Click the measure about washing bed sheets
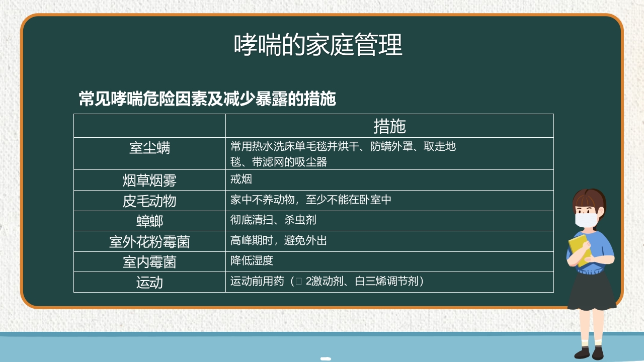Image resolution: width=644 pixels, height=362 pixels. click(x=342, y=147)
